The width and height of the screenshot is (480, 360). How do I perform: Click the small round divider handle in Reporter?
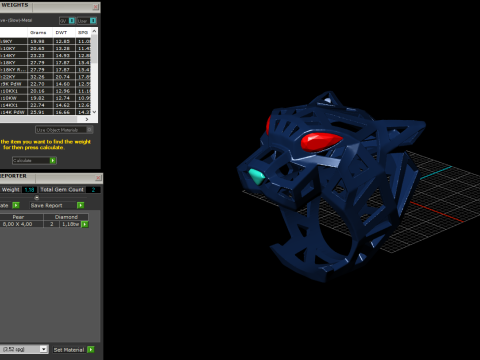(x=37, y=198)
